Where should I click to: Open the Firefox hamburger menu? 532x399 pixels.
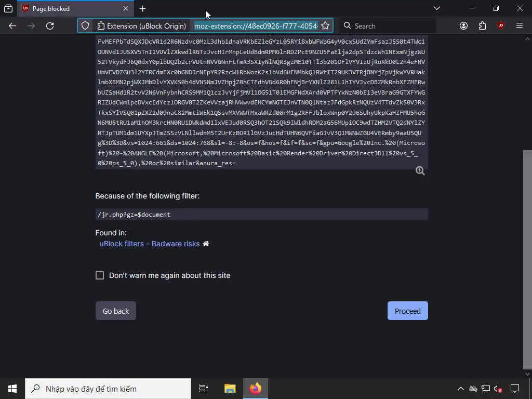[x=520, y=26]
